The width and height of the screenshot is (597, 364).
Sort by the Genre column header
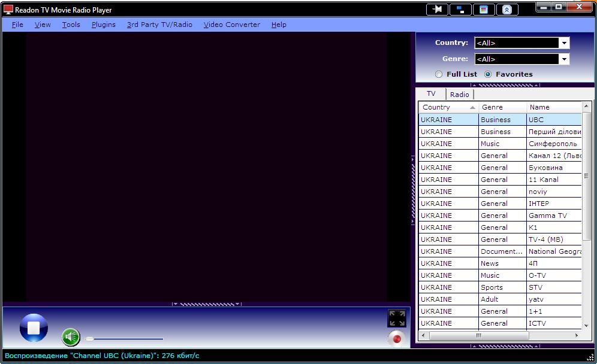pos(502,107)
